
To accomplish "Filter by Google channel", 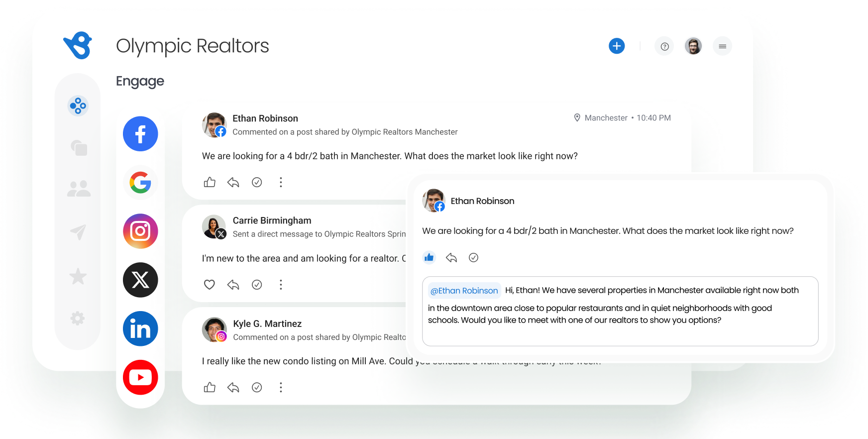I will point(140,183).
